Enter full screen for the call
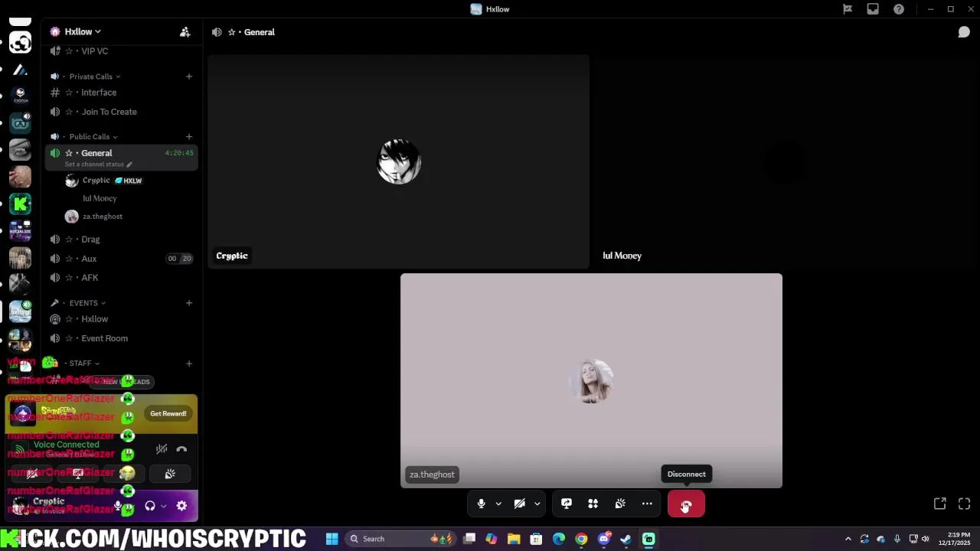 pyautogui.click(x=964, y=504)
